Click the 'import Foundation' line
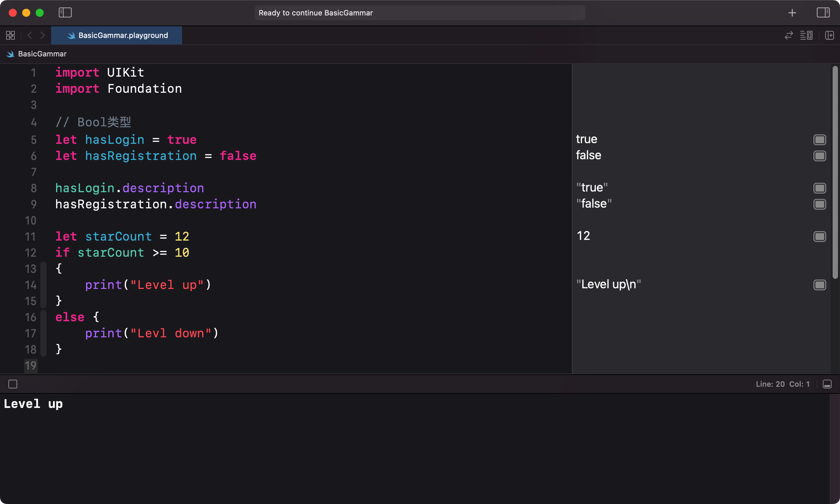The image size is (840, 504). [x=119, y=89]
